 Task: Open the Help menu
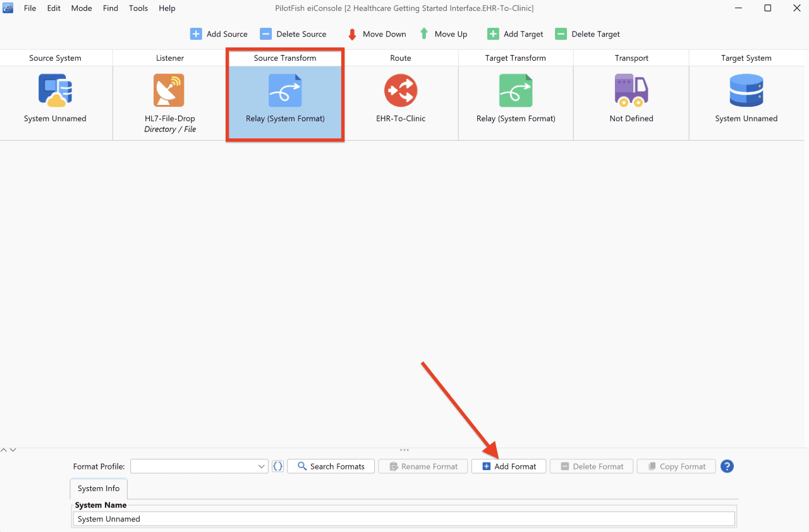click(167, 8)
